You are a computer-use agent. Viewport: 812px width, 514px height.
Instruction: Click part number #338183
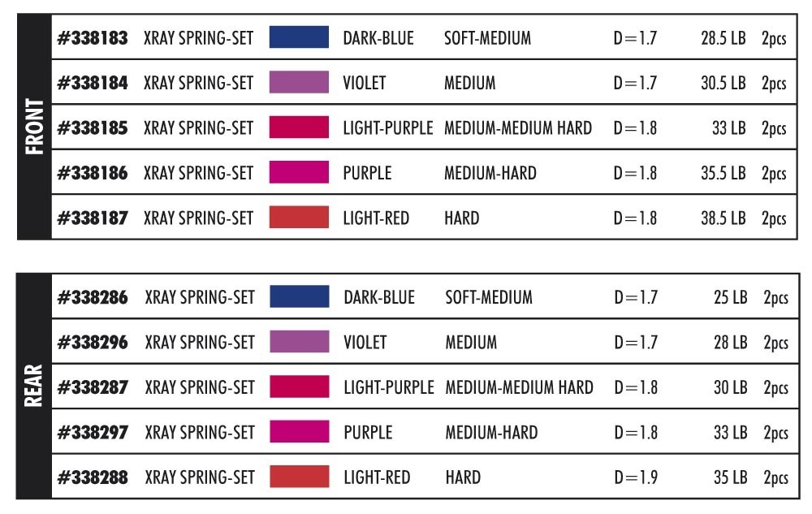[93, 38]
